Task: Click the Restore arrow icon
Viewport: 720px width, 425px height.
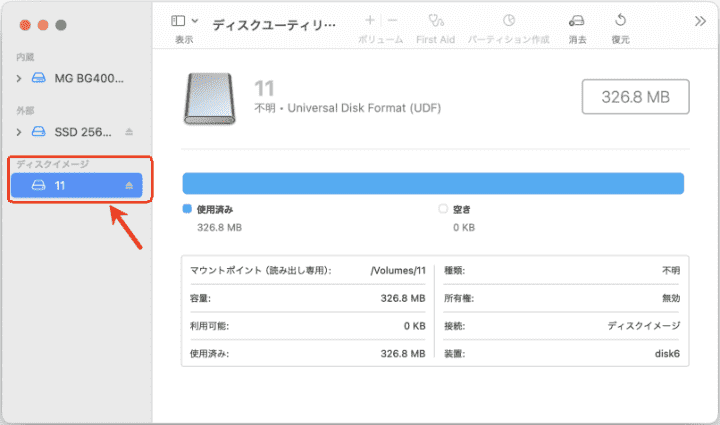Action: click(x=620, y=21)
